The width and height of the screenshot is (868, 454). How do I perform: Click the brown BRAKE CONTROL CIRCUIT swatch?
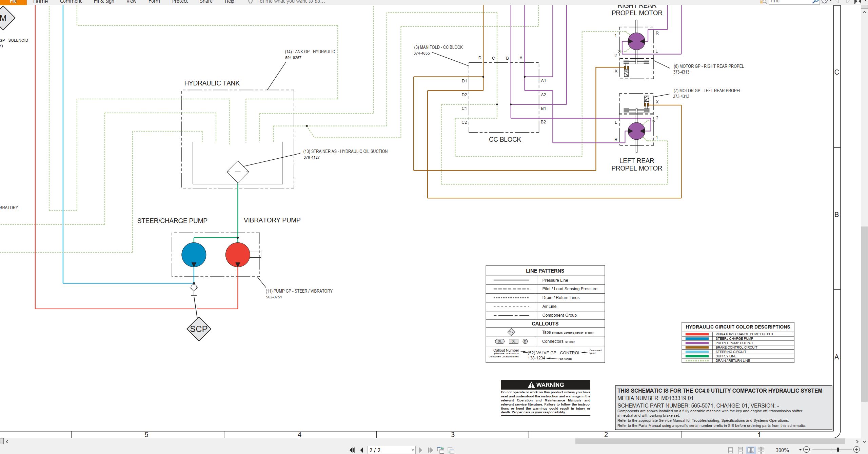click(697, 347)
